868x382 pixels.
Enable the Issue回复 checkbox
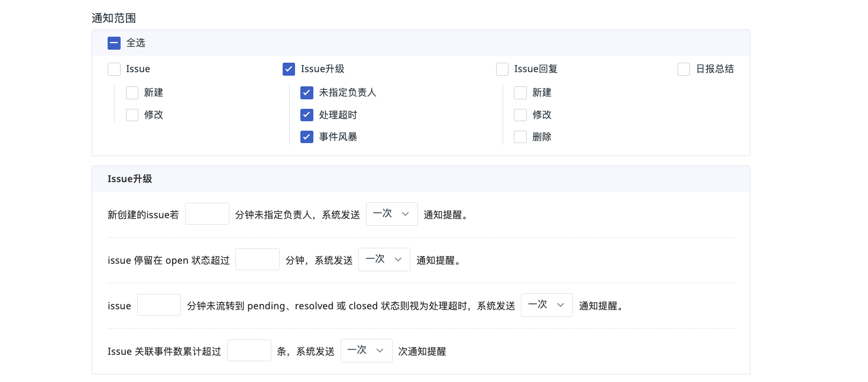(x=502, y=69)
